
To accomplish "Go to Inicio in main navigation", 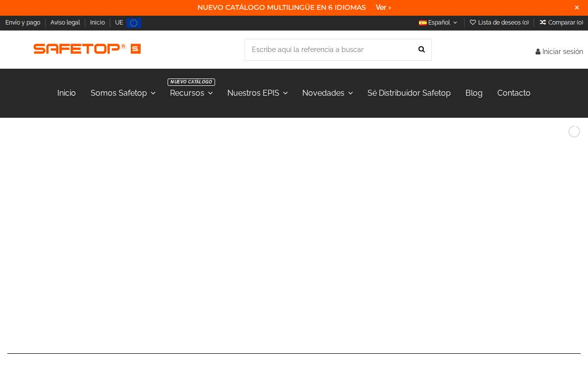I will click(x=67, y=93).
